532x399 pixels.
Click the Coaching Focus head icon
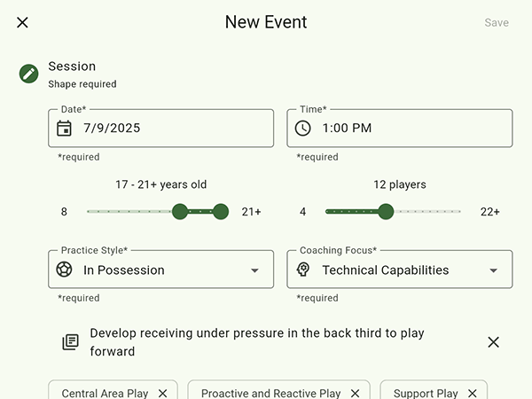point(303,270)
